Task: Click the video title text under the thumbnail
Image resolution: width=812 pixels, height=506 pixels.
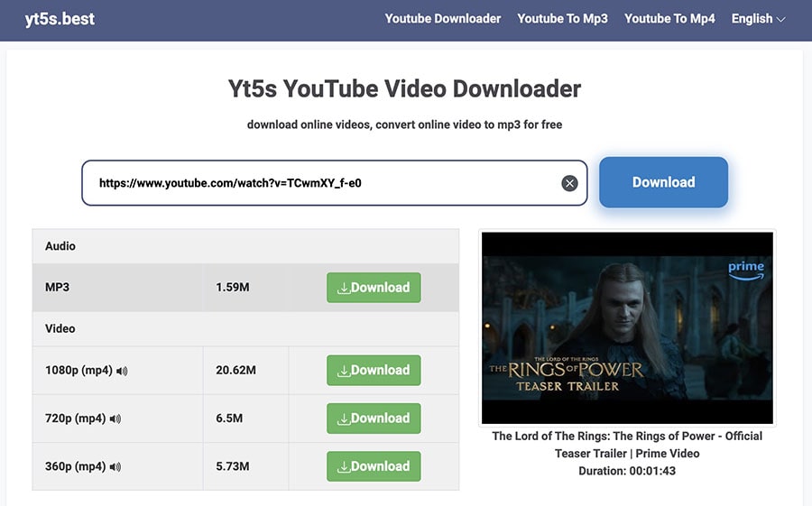Action: click(627, 445)
